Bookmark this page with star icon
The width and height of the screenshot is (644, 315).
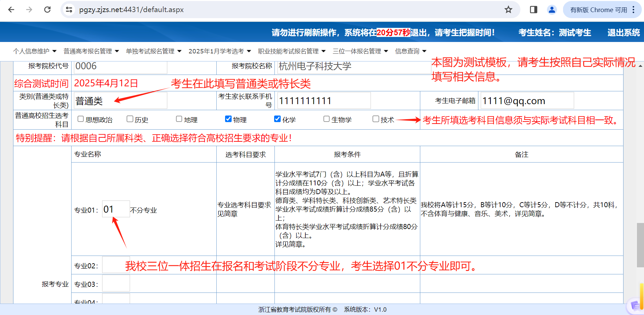[x=508, y=10]
